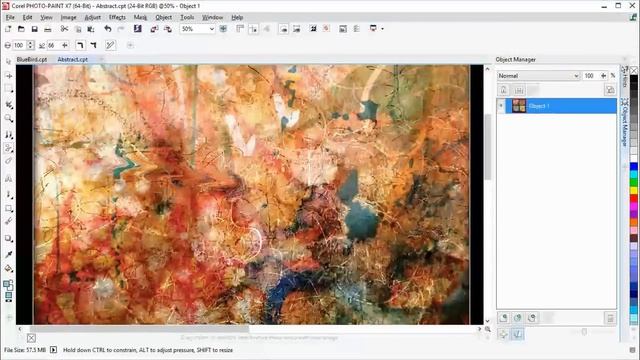The image size is (640, 360).
Task: Cut selection with the scissors icon
Action: pyautogui.click(x=64, y=29)
